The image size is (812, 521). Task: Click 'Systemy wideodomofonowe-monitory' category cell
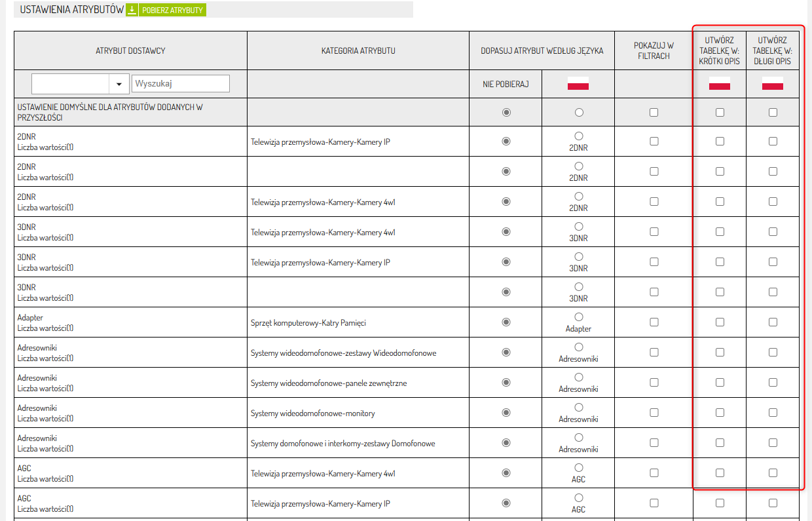(x=358, y=413)
